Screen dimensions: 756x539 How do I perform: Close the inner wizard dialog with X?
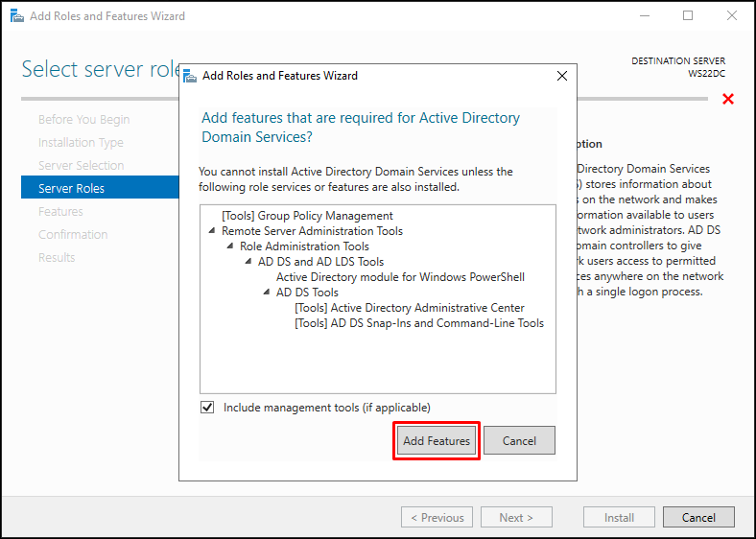(x=561, y=76)
